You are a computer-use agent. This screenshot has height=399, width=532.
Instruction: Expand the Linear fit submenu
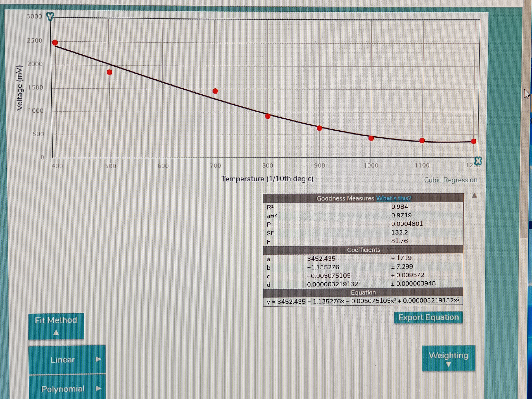click(67, 360)
